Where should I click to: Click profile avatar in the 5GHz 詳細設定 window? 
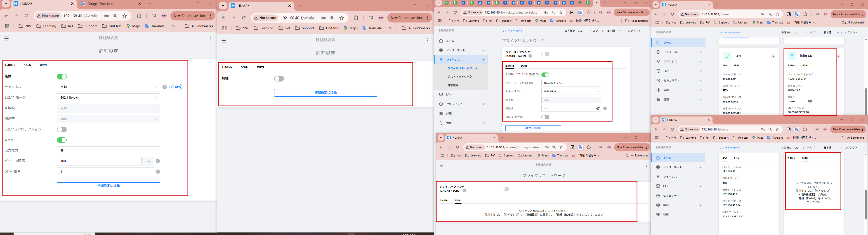(381, 18)
